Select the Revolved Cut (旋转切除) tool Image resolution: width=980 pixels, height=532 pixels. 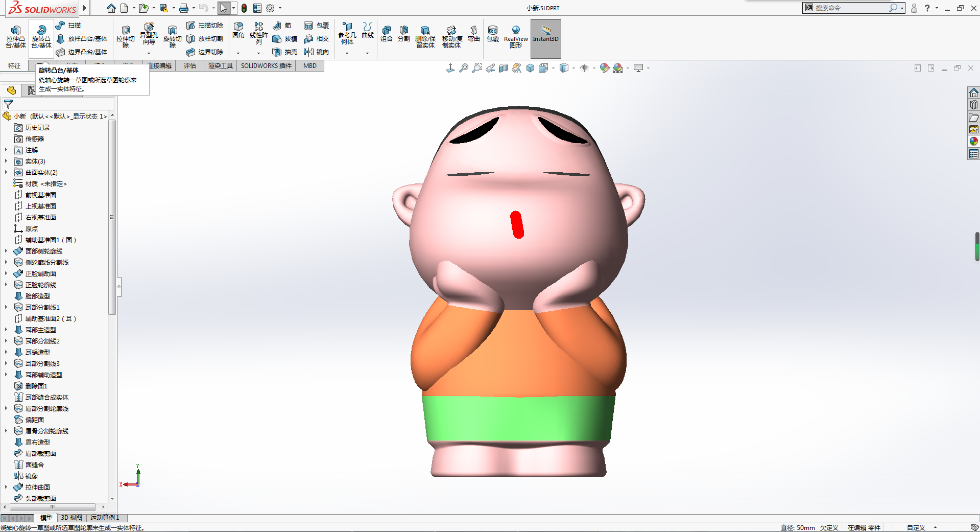click(172, 37)
